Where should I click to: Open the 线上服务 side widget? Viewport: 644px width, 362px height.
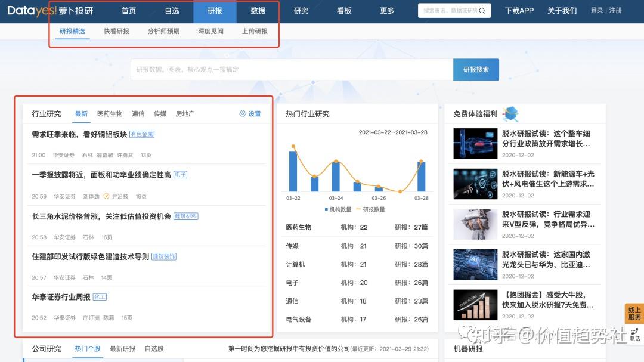(634, 314)
